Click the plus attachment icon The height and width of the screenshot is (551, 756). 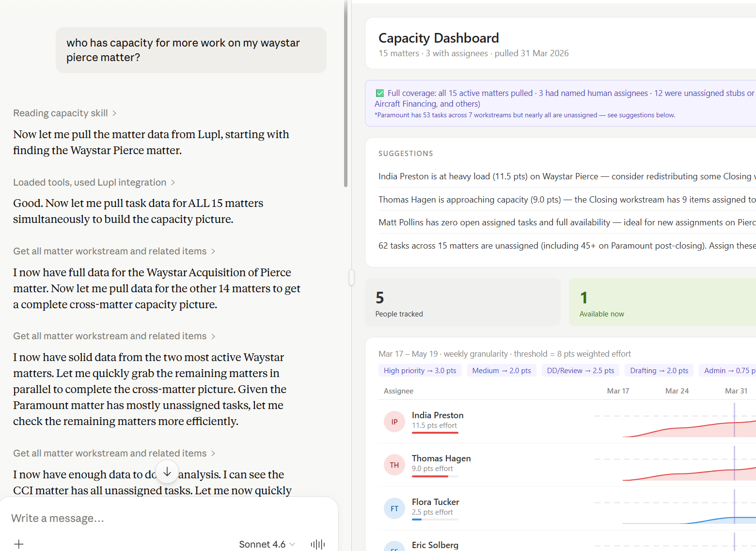pos(19,544)
